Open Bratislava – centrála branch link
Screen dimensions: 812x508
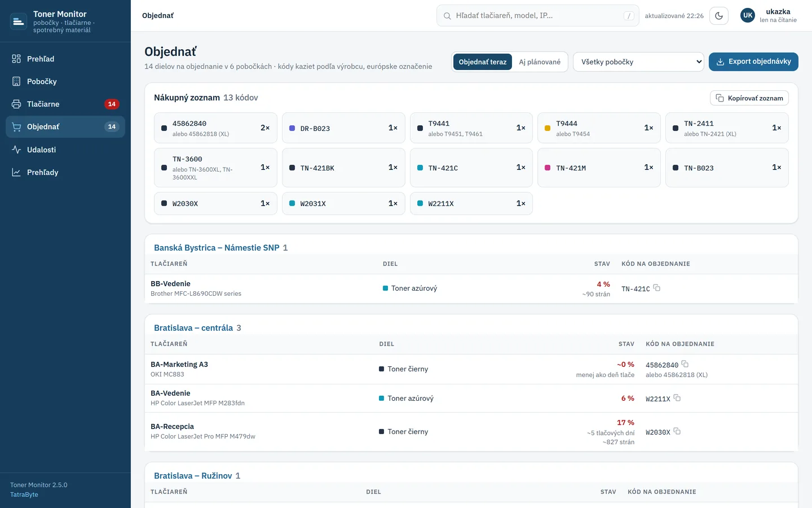(193, 328)
